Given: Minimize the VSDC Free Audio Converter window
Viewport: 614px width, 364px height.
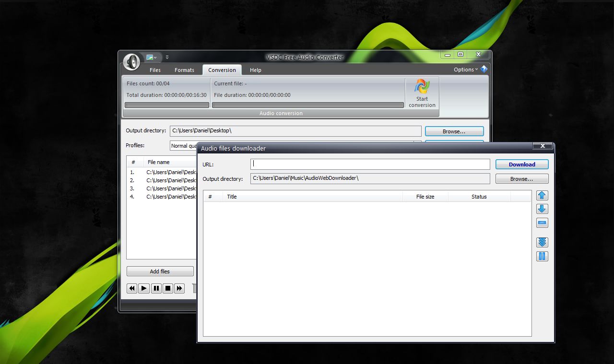Looking at the screenshot, I should pos(448,55).
